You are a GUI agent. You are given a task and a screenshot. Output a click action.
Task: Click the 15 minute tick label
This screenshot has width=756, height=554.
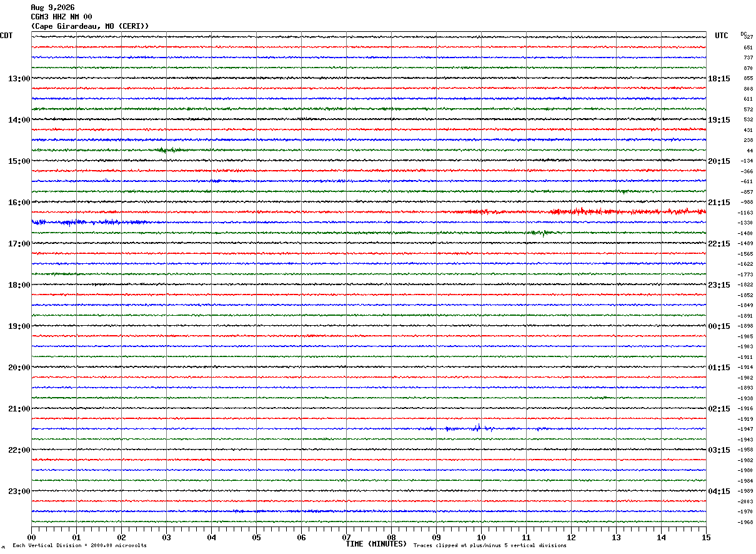(x=706, y=537)
